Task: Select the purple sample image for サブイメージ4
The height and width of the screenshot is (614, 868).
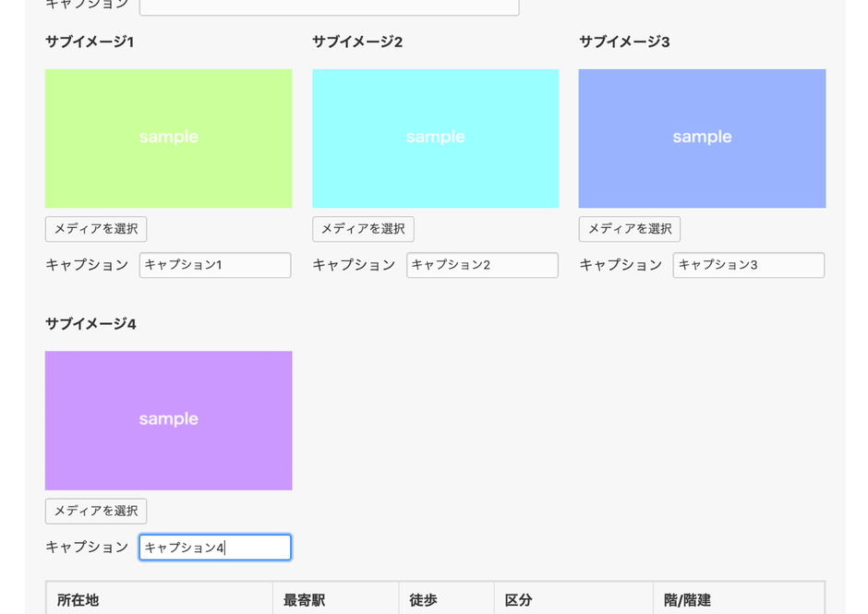Action: coord(168,420)
